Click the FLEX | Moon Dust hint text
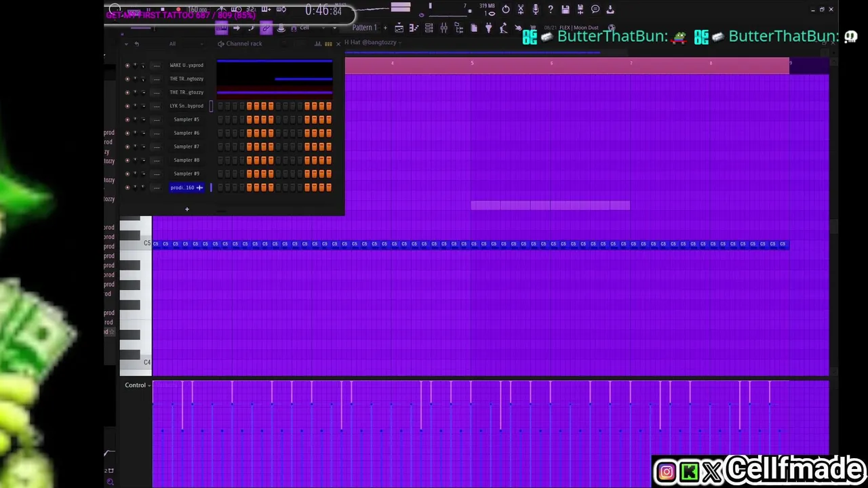 point(578,28)
